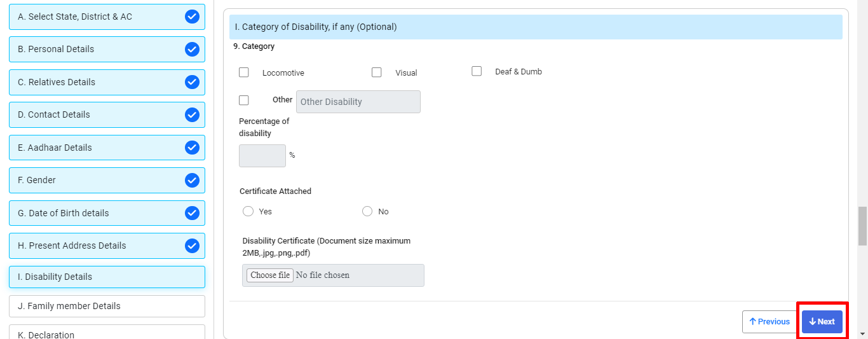Go back with the Previous button

point(769,322)
